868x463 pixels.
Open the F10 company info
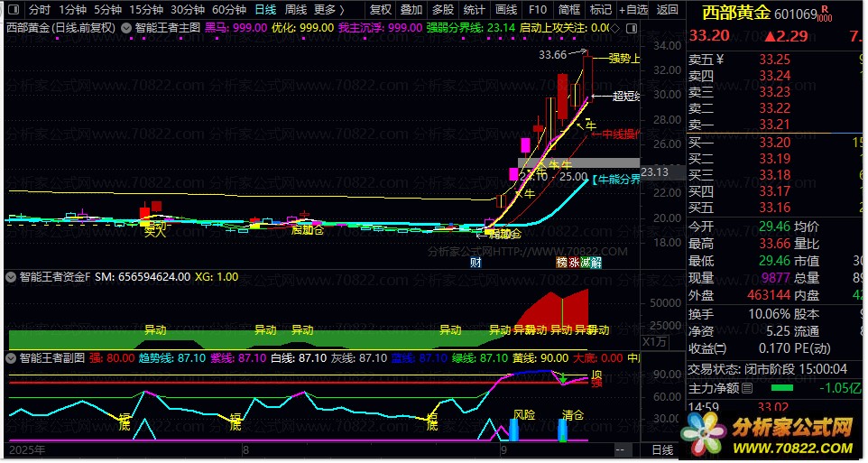pyautogui.click(x=537, y=9)
